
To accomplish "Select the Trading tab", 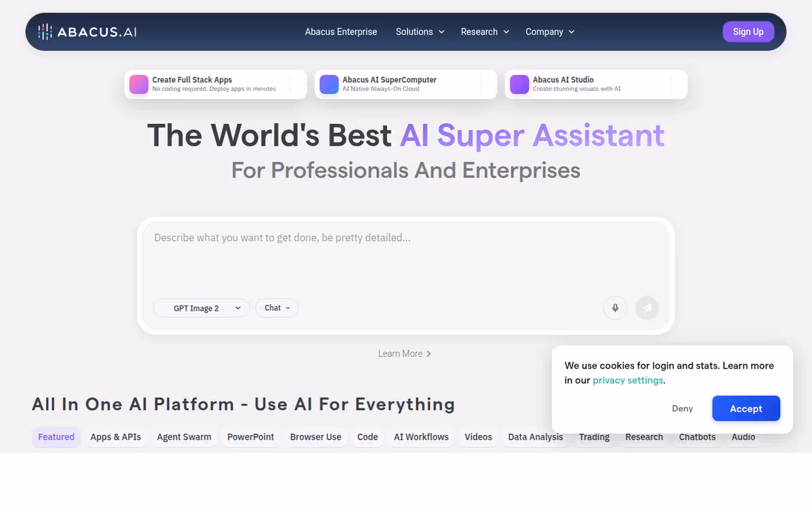I will (594, 437).
